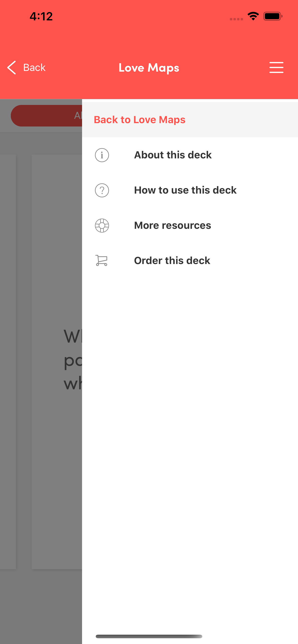
Task: Select the Order this deck option
Action: 172,260
